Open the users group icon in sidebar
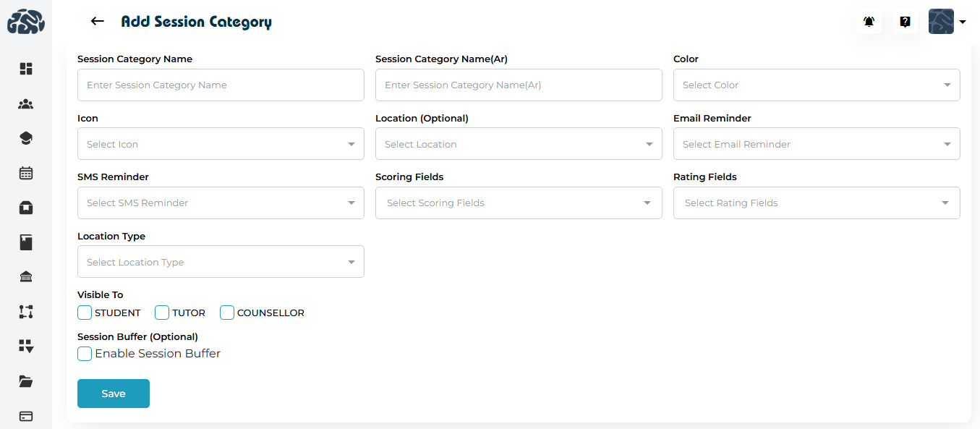 coord(26,104)
